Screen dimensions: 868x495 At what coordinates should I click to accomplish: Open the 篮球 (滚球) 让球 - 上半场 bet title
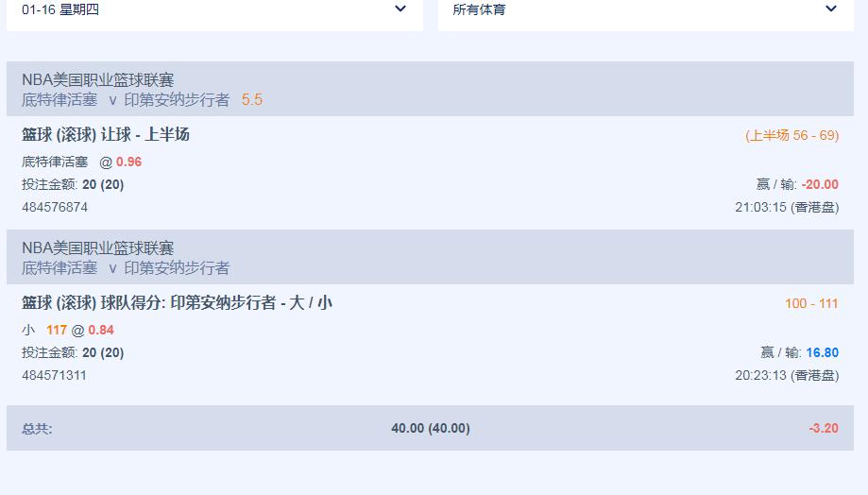point(106,135)
